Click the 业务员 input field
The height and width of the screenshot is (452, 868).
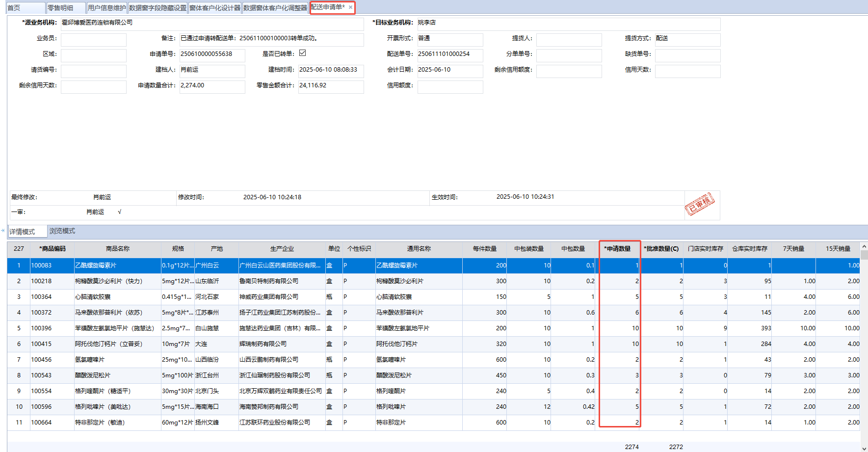93,39
